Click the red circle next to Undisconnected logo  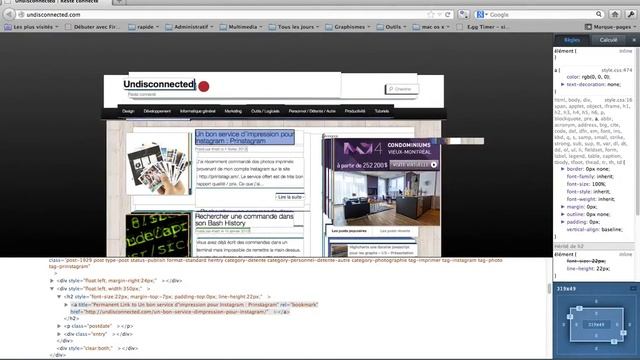coord(204,86)
